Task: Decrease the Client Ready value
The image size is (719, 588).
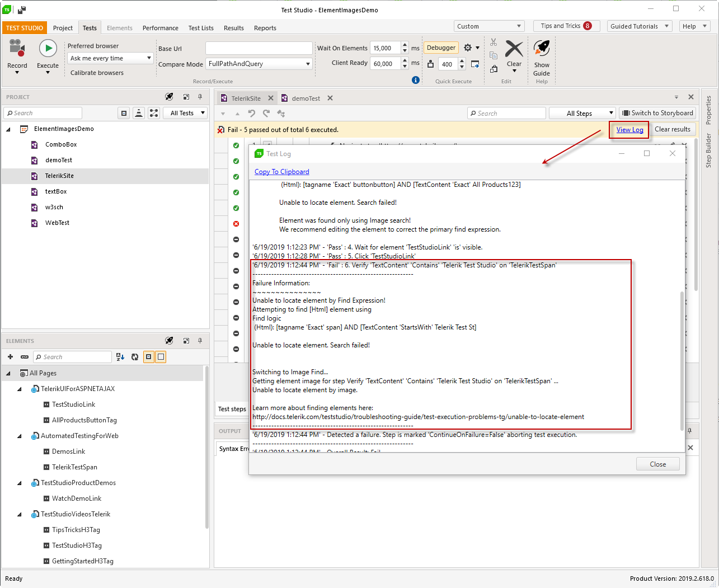Action: pos(405,67)
